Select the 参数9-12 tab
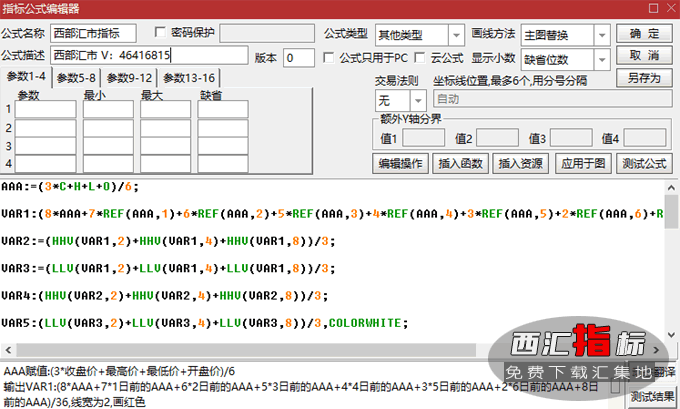 (130, 78)
